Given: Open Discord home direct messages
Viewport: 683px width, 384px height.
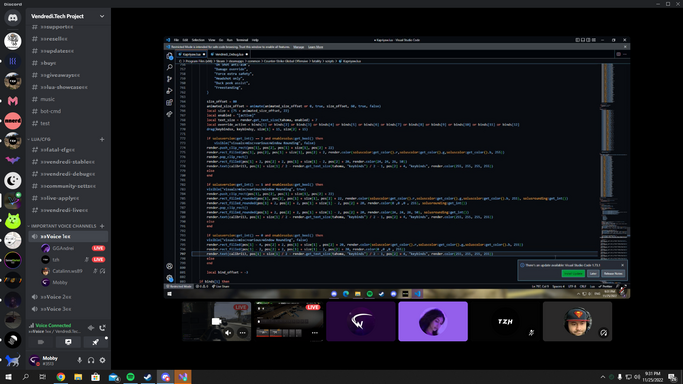Looking at the screenshot, I should (13, 18).
